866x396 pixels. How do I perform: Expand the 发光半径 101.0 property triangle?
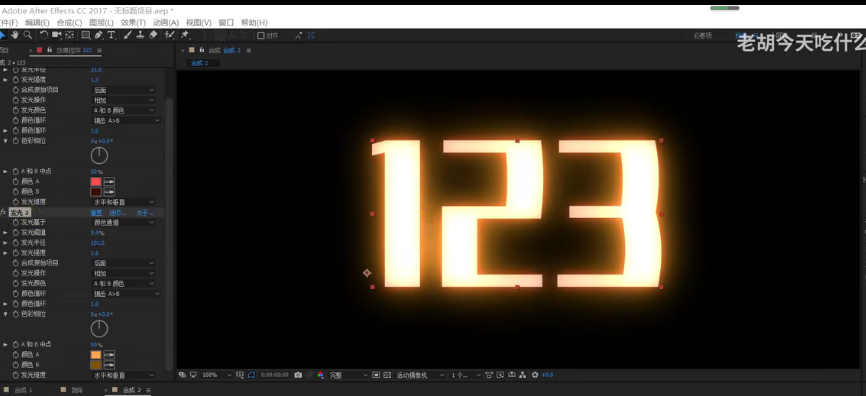click(x=6, y=242)
